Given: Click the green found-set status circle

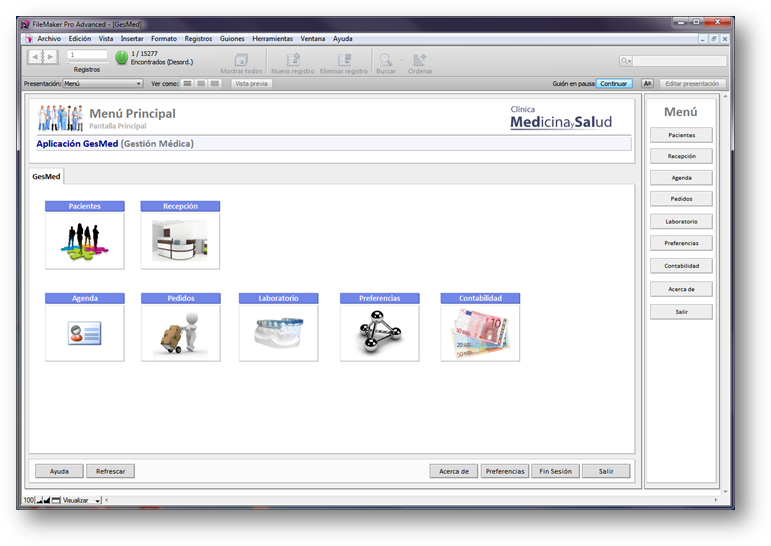Looking at the screenshot, I should coord(121,58).
